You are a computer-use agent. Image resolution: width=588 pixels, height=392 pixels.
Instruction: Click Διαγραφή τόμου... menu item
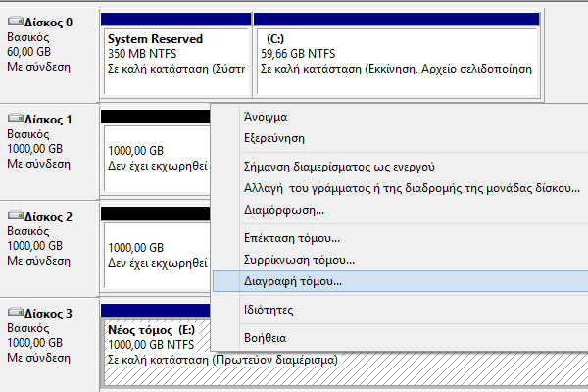click(400, 281)
